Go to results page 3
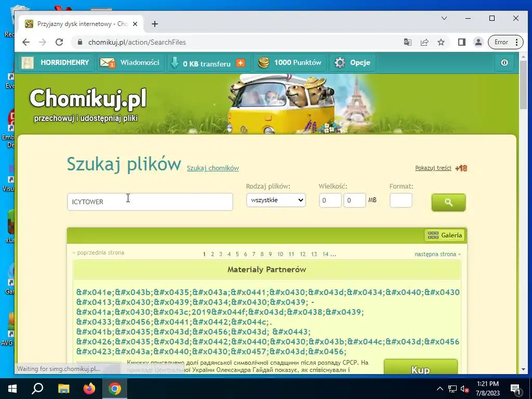Image resolution: width=532 pixels, height=399 pixels. (x=220, y=254)
